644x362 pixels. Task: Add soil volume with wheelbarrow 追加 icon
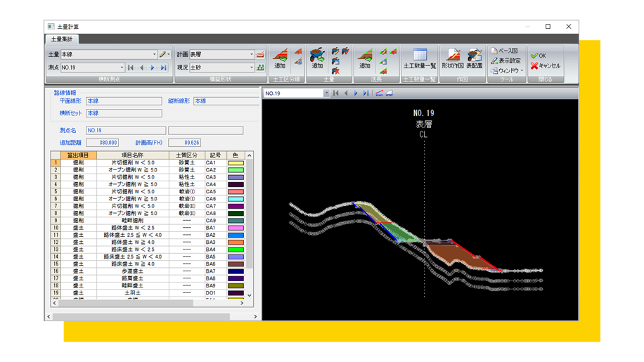(x=317, y=58)
